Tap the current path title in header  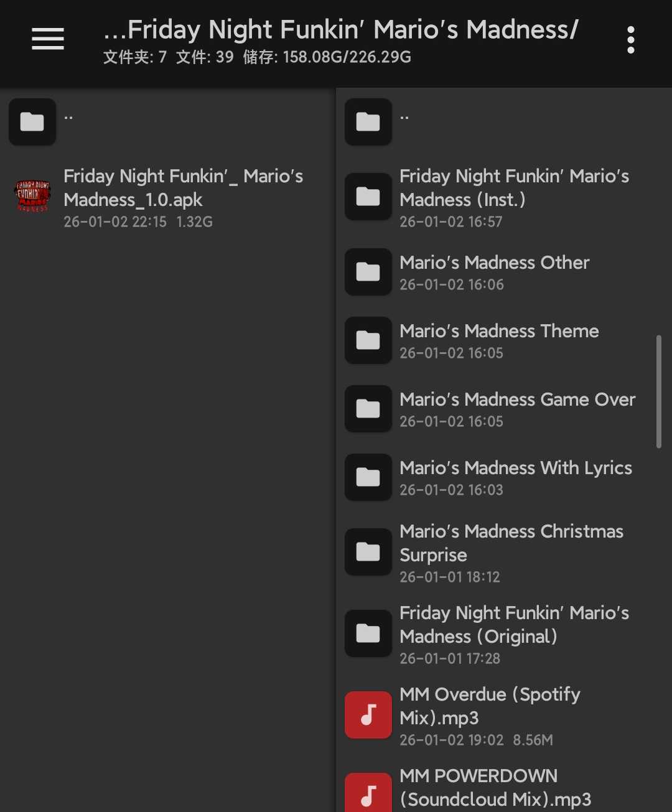point(341,30)
